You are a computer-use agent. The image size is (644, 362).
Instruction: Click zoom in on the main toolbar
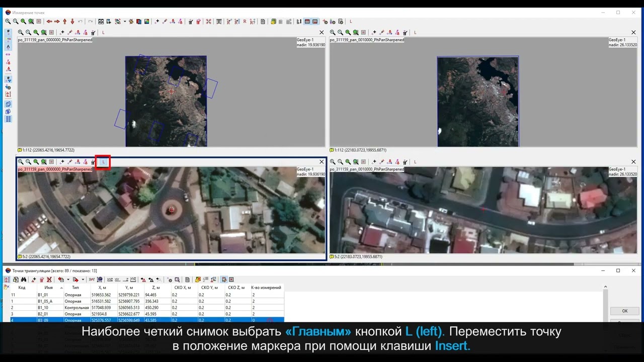pos(8,22)
